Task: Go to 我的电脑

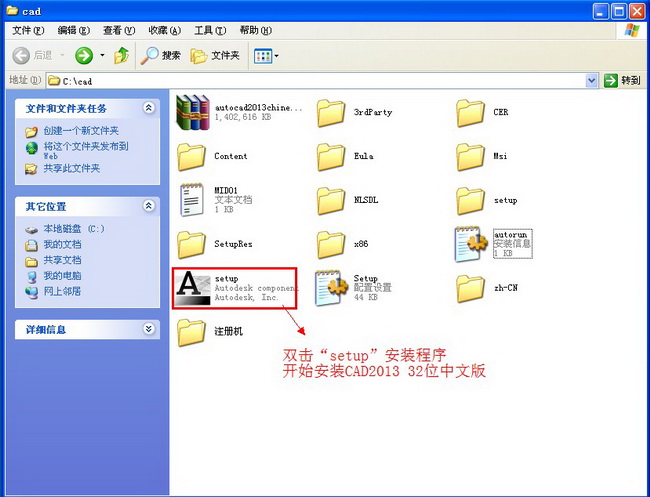Action: click(x=63, y=276)
